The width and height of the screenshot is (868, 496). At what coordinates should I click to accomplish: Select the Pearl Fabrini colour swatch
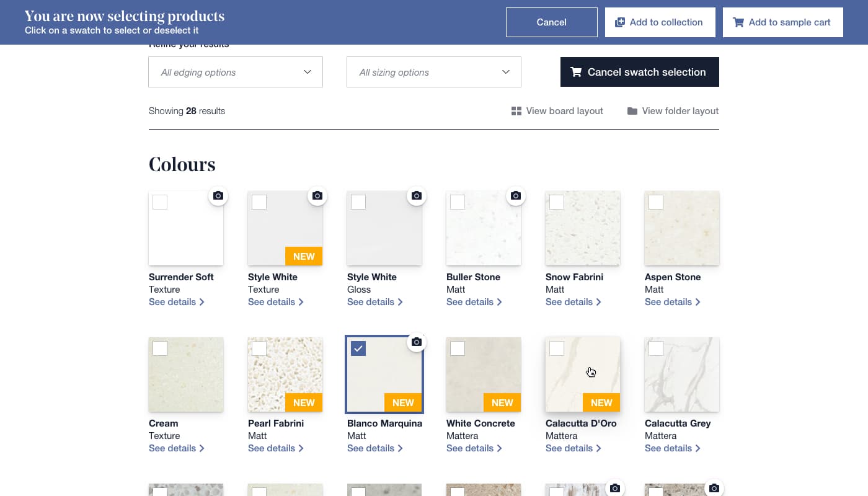(285, 374)
